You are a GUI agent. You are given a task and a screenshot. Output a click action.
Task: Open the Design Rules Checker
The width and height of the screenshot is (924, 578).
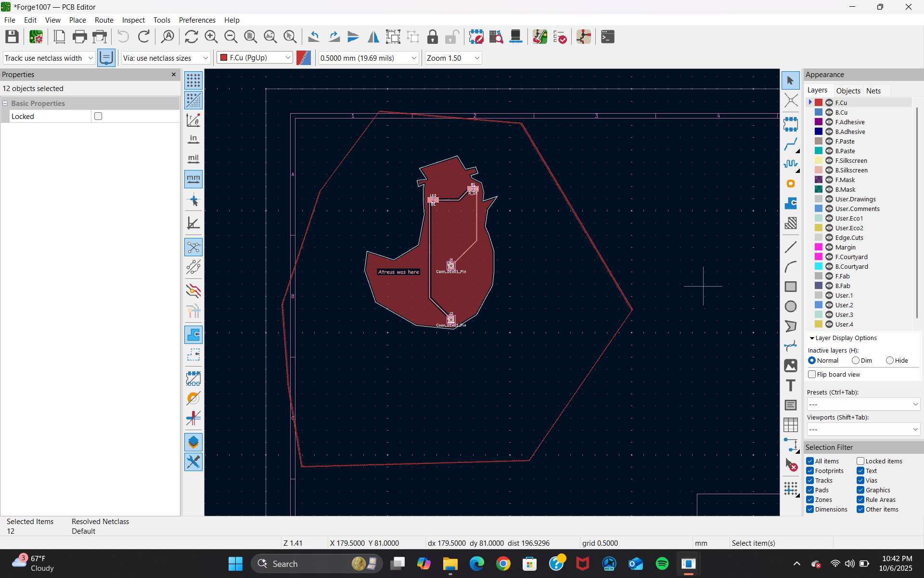pos(560,37)
